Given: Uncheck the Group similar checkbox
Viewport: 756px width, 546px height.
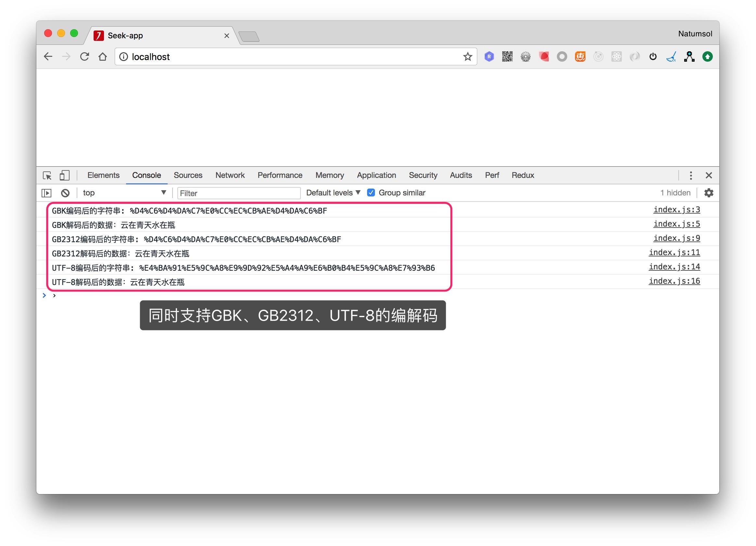Looking at the screenshot, I should pos(371,193).
